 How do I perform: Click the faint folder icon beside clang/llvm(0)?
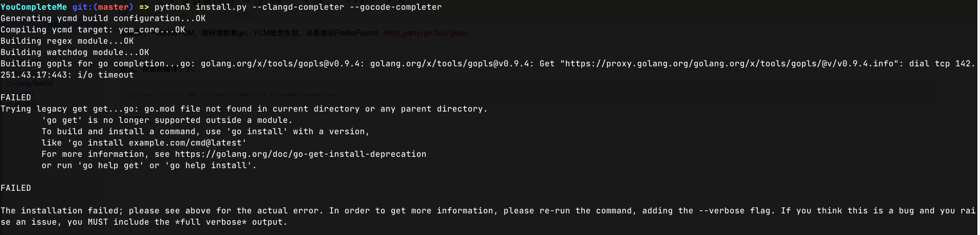[x=10, y=83]
